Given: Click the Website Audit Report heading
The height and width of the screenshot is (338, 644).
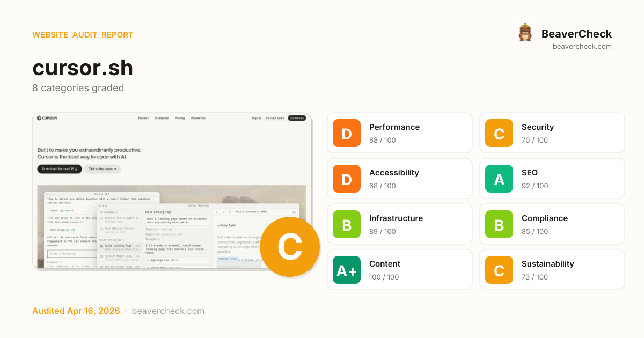Looking at the screenshot, I should point(83,35).
